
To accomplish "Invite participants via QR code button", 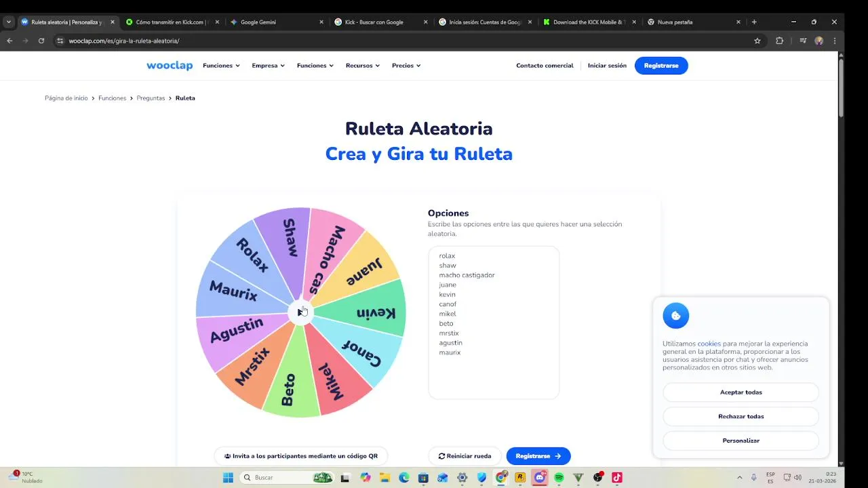I will click(x=300, y=456).
